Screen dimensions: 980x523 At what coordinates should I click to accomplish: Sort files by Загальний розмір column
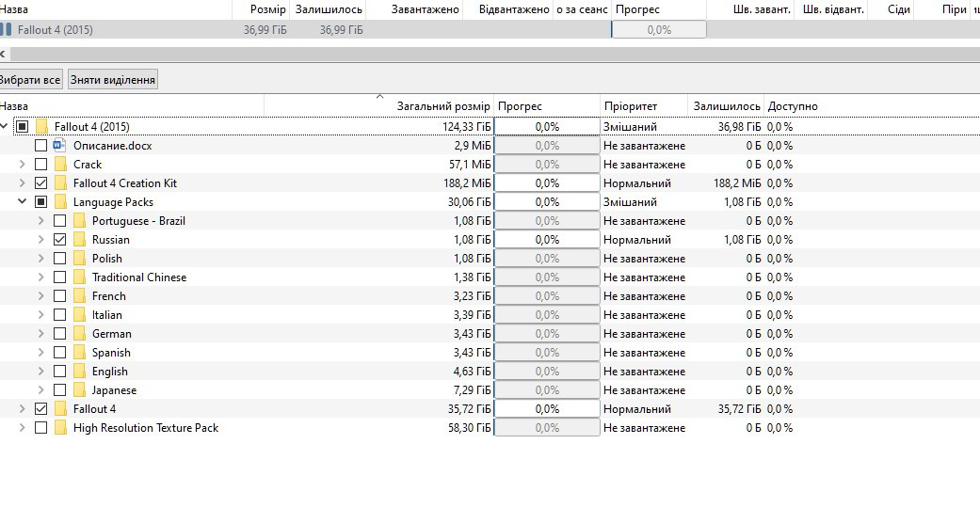tap(442, 106)
